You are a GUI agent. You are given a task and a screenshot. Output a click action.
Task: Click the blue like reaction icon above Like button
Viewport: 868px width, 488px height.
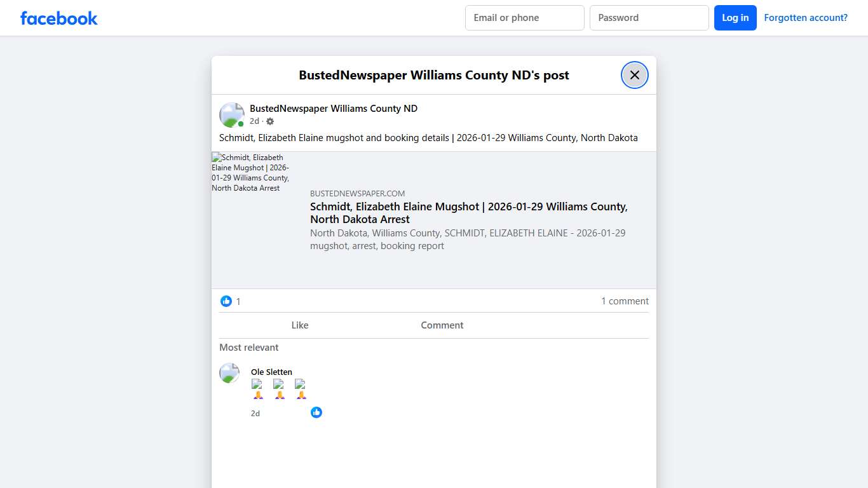(226, 301)
